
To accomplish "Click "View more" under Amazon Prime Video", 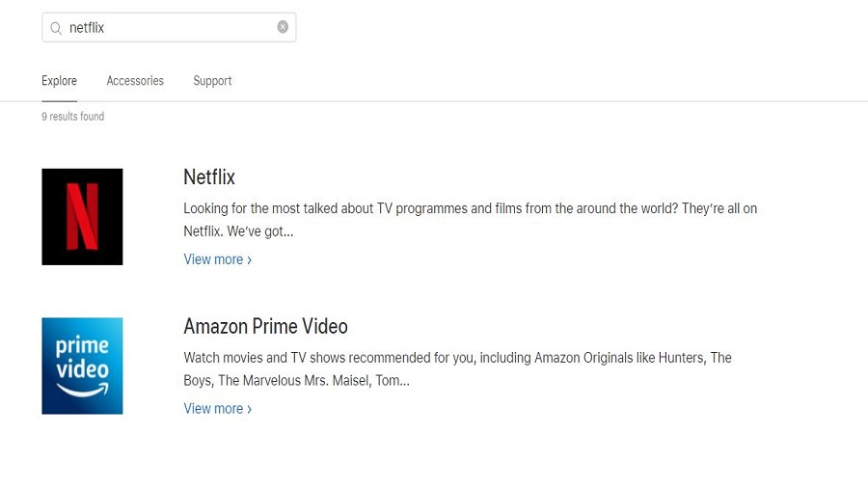I will [x=213, y=409].
